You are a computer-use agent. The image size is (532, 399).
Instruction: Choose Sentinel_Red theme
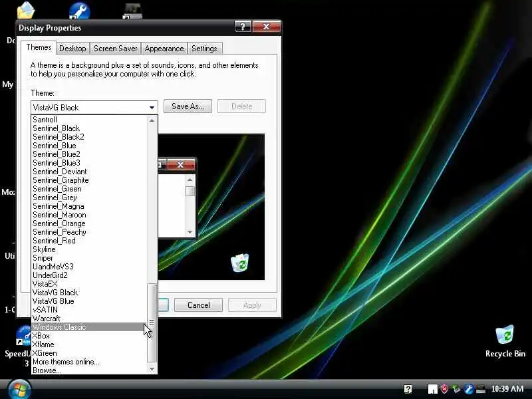(x=90, y=241)
